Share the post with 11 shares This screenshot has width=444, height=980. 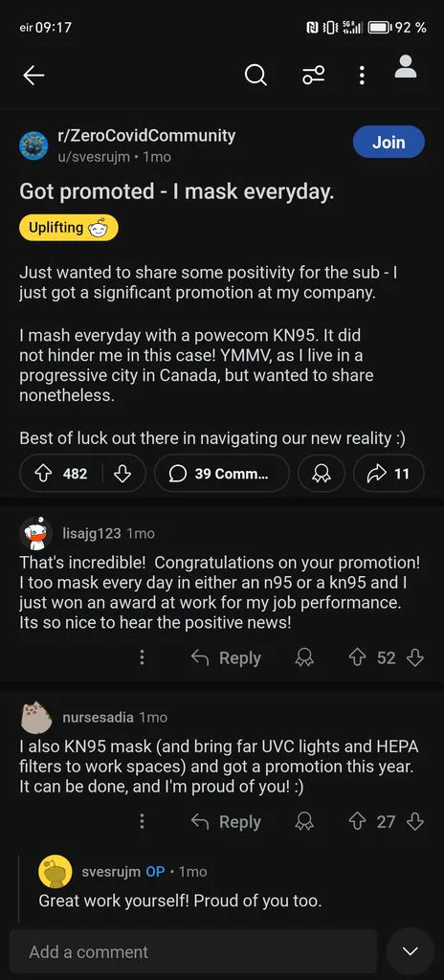[388, 474]
